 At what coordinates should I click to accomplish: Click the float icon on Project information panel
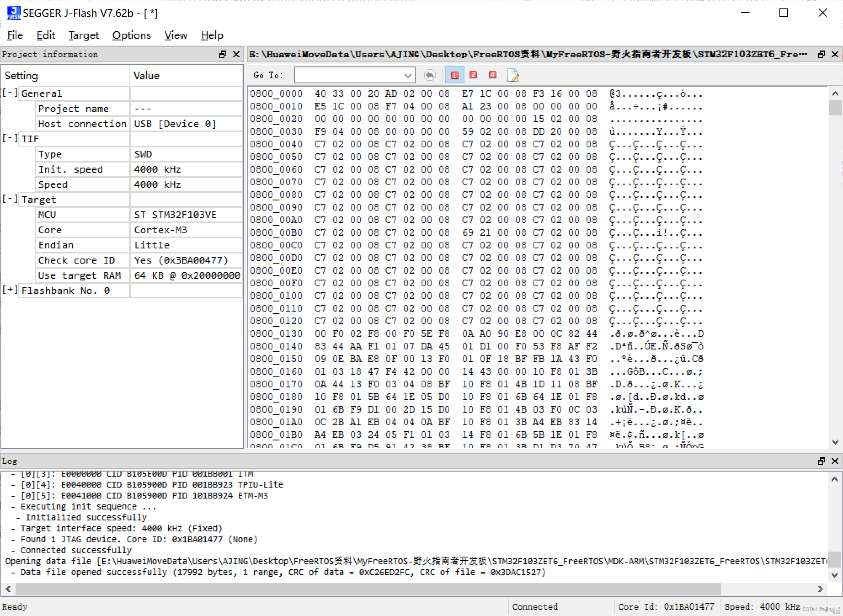pyautogui.click(x=222, y=54)
